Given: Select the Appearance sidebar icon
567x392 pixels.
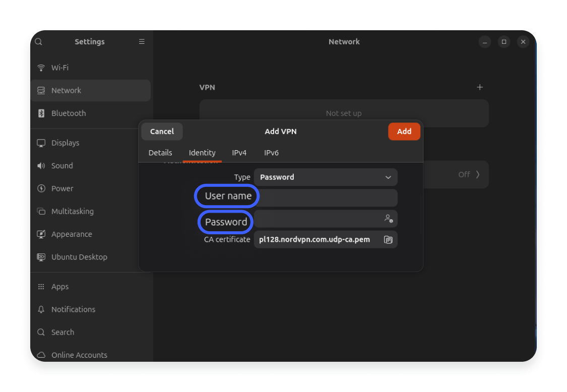Looking at the screenshot, I should click(x=41, y=234).
